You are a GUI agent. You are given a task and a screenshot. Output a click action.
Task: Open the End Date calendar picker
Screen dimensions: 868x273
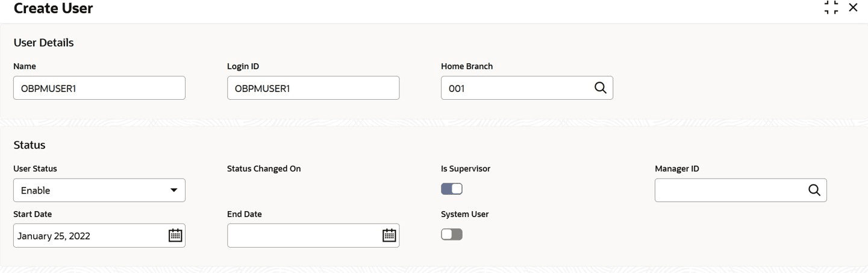pos(389,236)
